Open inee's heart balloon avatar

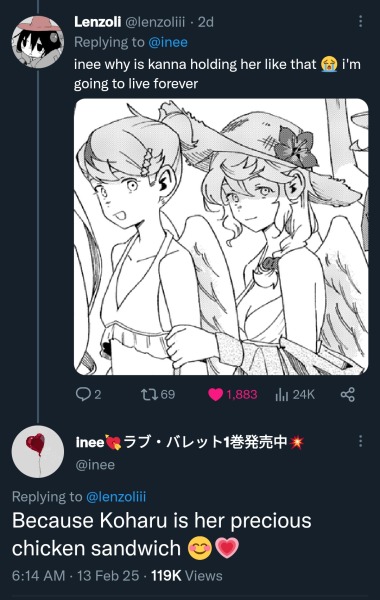(x=38, y=452)
